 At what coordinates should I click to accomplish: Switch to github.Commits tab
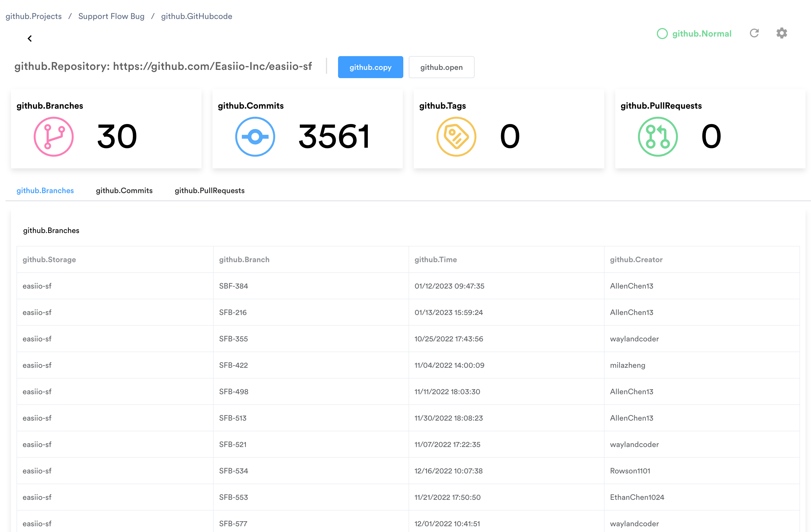point(124,190)
